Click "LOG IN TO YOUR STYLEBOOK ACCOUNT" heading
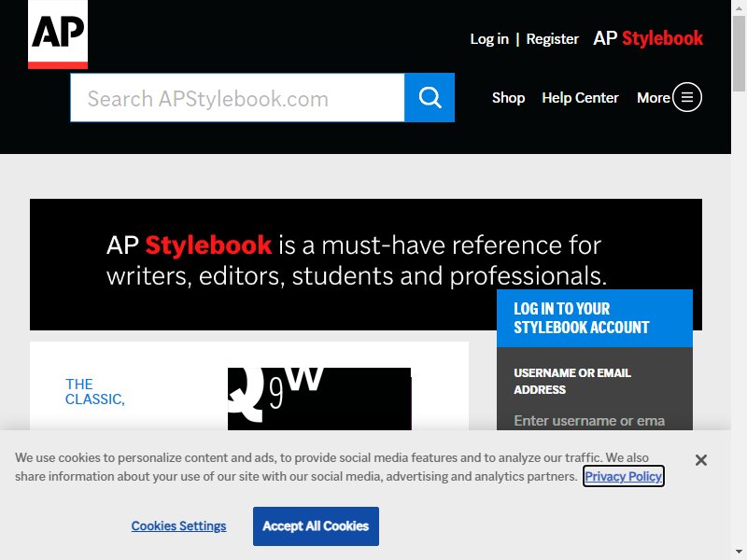The height and width of the screenshot is (560, 747). 581,318
